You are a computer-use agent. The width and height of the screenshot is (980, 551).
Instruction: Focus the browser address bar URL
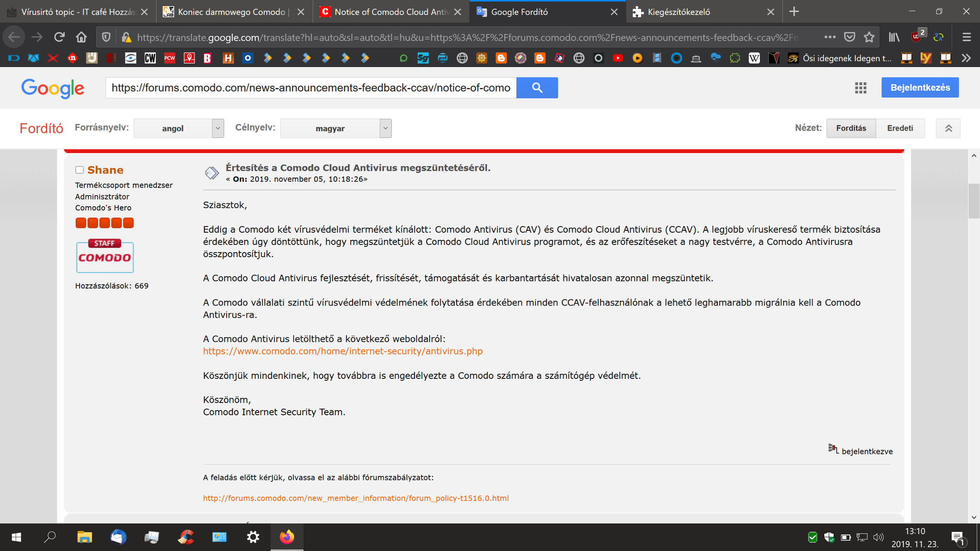[468, 37]
